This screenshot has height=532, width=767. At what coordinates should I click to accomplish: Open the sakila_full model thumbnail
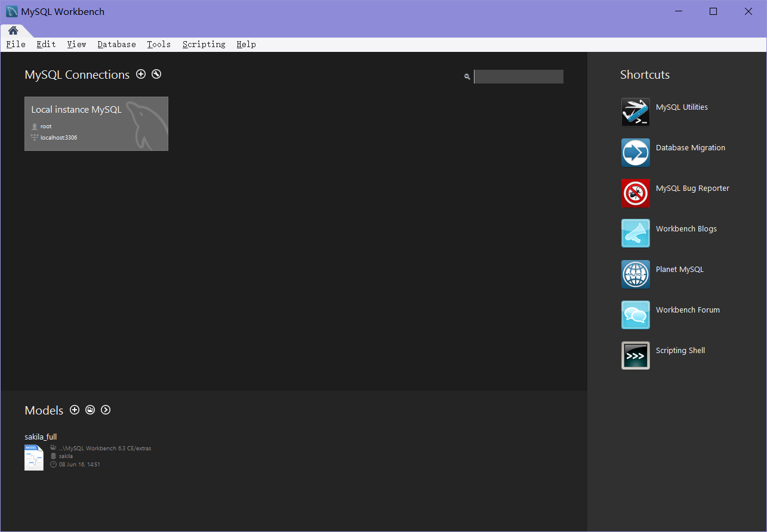coord(34,457)
